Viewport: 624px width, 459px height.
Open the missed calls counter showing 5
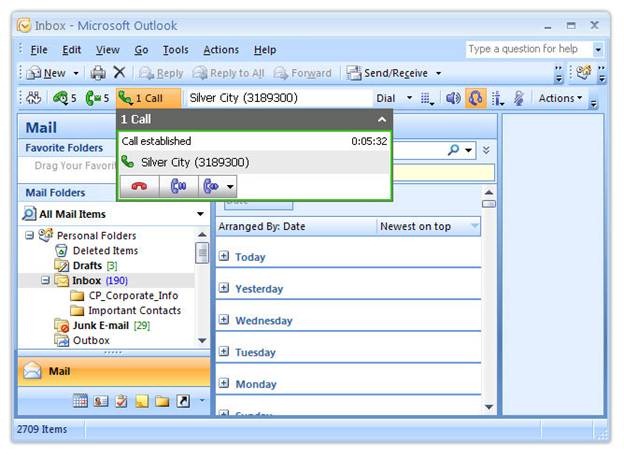(x=64, y=98)
